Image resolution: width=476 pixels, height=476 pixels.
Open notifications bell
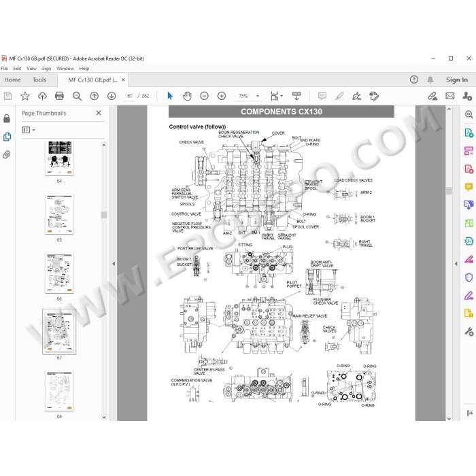pyautogui.click(x=430, y=80)
